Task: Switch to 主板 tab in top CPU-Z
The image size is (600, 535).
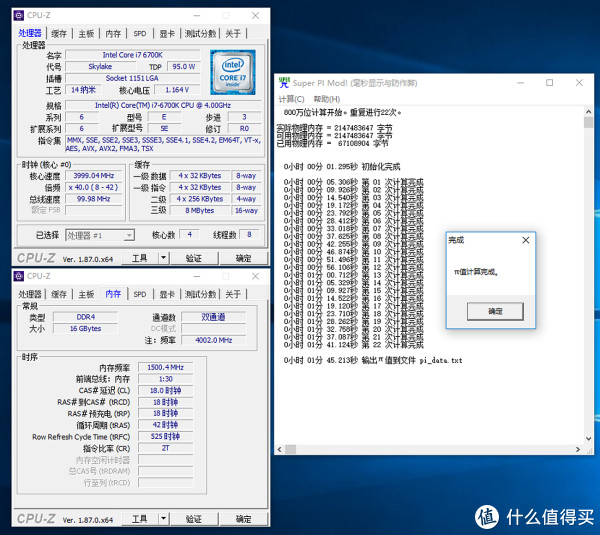Action: 86,34
